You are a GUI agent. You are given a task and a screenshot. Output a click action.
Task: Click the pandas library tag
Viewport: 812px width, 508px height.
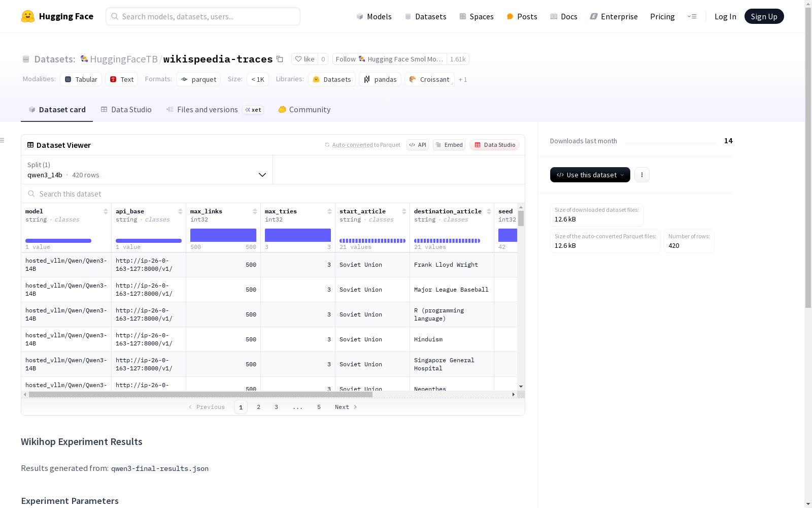click(380, 79)
